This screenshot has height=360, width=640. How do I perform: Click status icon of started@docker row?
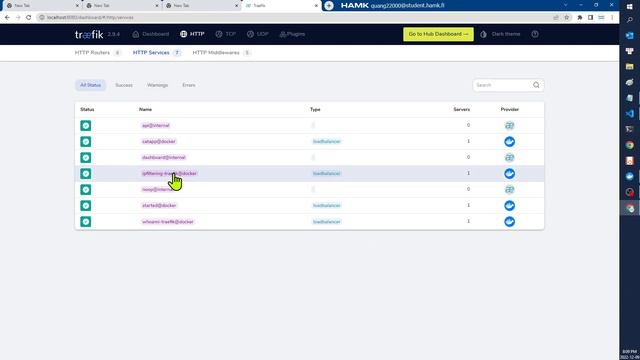coord(86,205)
